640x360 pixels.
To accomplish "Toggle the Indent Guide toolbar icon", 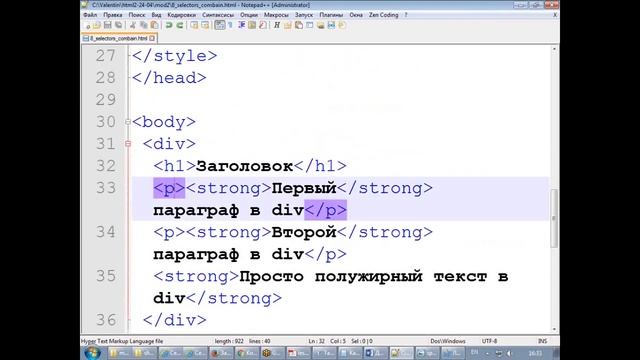I will pos(241,25).
